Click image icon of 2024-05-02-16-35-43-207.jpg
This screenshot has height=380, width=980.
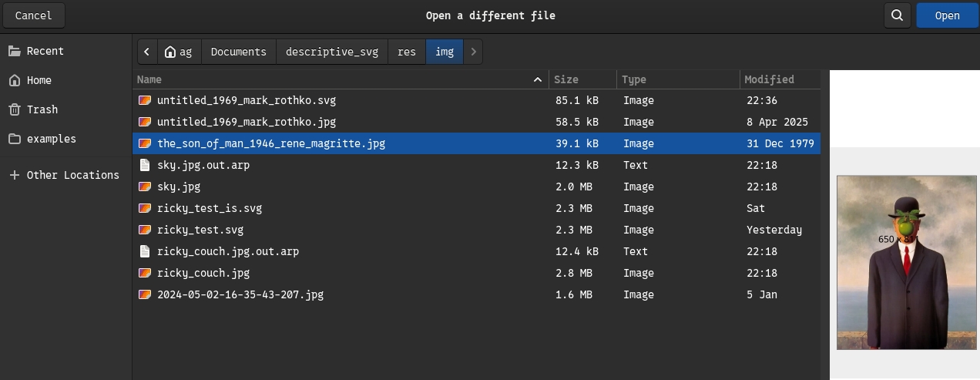144,294
